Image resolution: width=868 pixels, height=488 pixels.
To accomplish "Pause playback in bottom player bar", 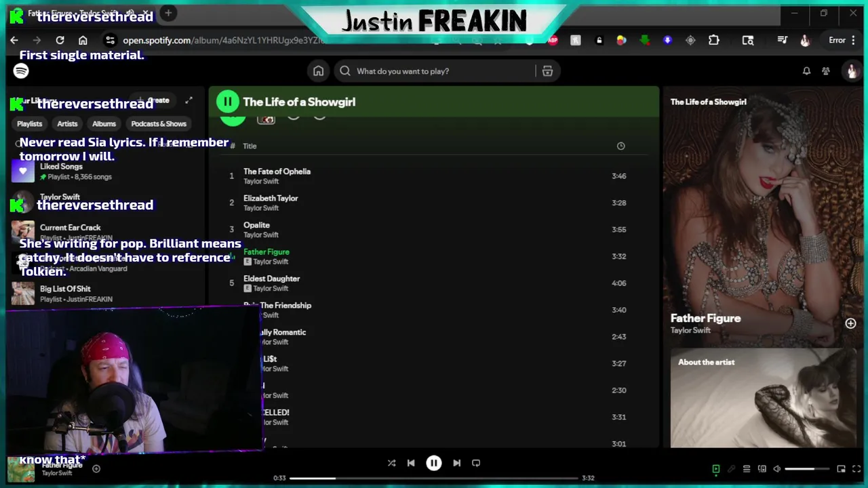I will click(x=434, y=463).
